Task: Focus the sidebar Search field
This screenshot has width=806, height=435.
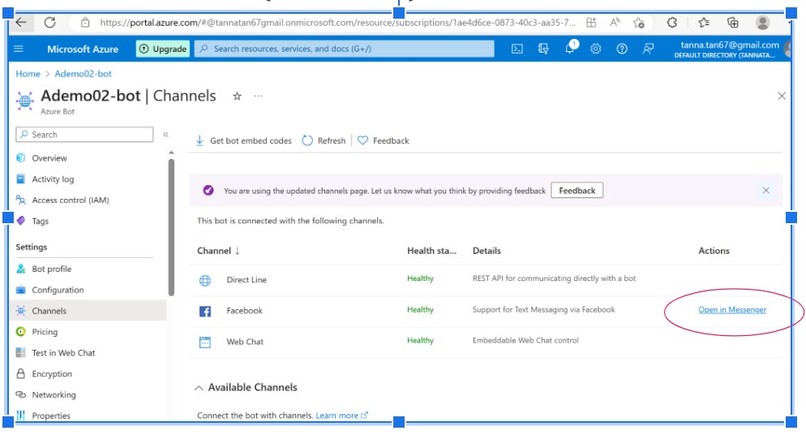Action: click(84, 134)
